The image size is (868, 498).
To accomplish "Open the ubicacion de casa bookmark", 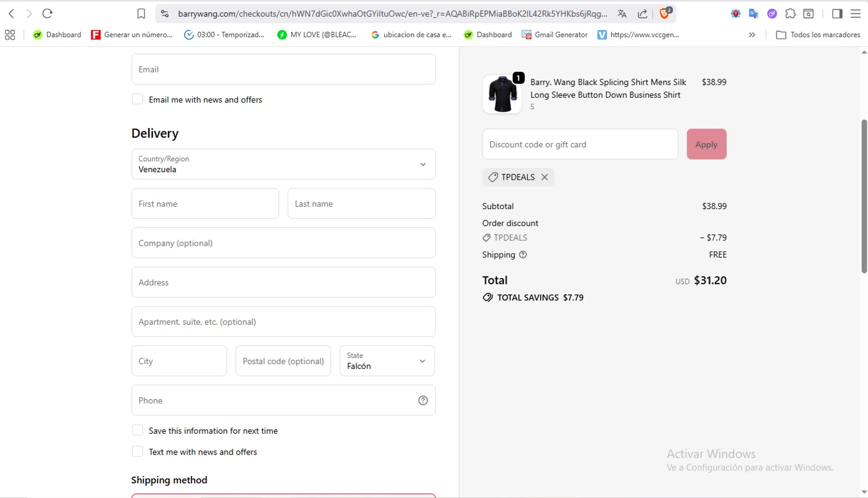I will (411, 35).
